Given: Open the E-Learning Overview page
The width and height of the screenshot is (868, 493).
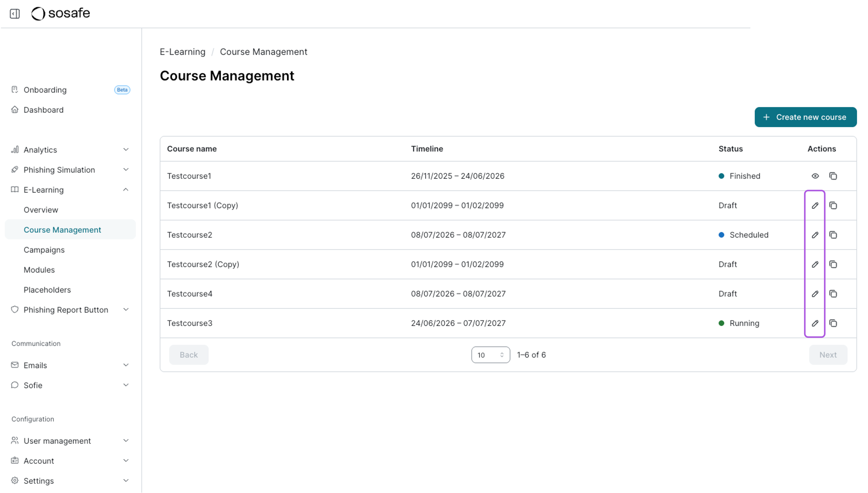Looking at the screenshot, I should [41, 210].
